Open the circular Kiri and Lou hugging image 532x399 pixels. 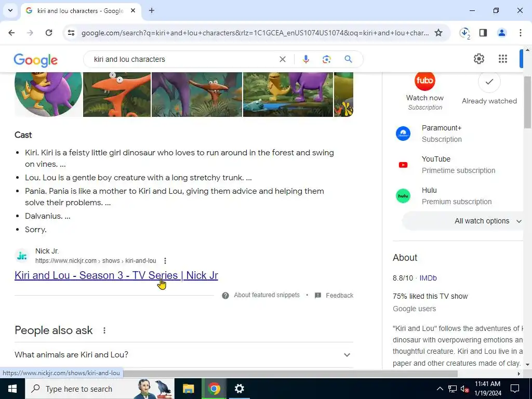tap(48, 95)
